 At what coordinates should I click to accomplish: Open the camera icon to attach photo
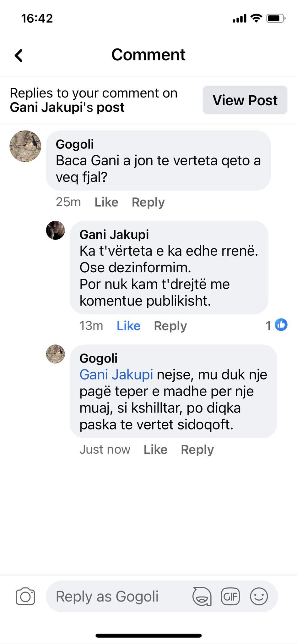25,597
